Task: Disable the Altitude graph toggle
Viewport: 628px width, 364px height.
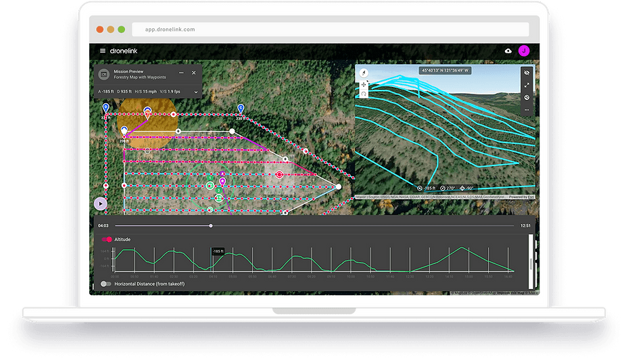Action: [106, 239]
